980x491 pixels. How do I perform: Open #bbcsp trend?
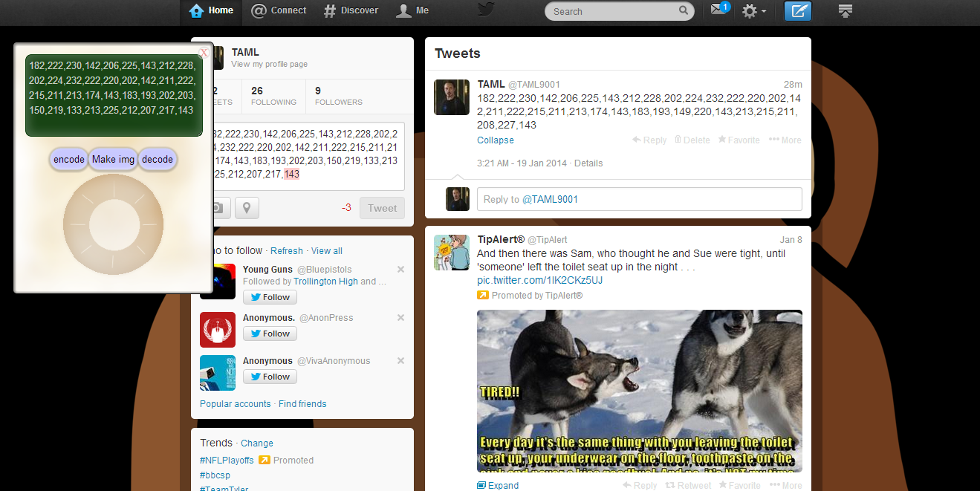(214, 475)
